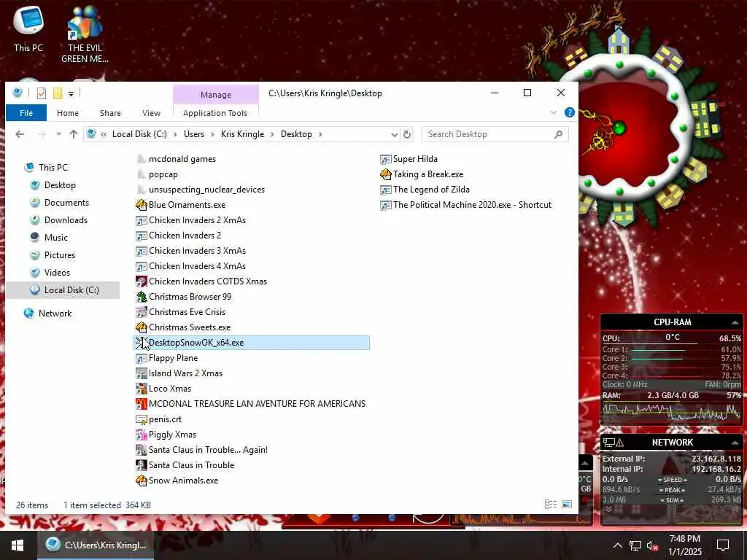Expand the chevron after Desktop breadcrumb
The width and height of the screenshot is (747, 560).
coord(321,134)
